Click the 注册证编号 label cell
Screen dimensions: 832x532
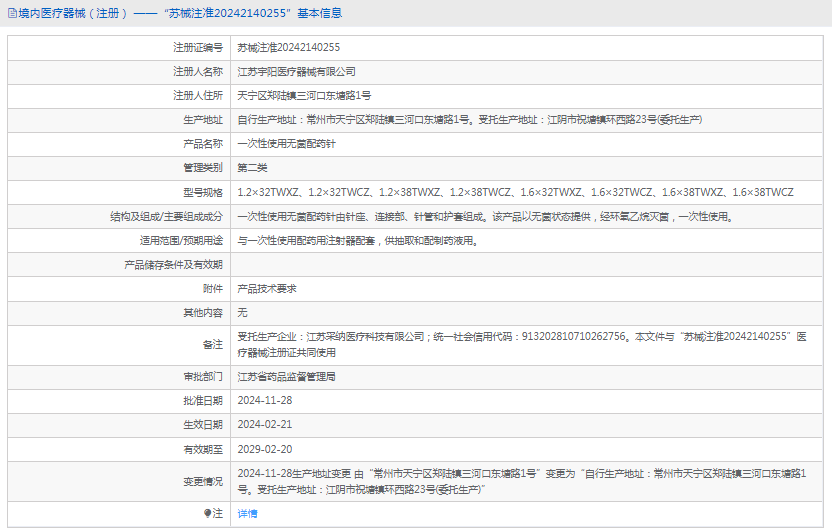point(198,48)
